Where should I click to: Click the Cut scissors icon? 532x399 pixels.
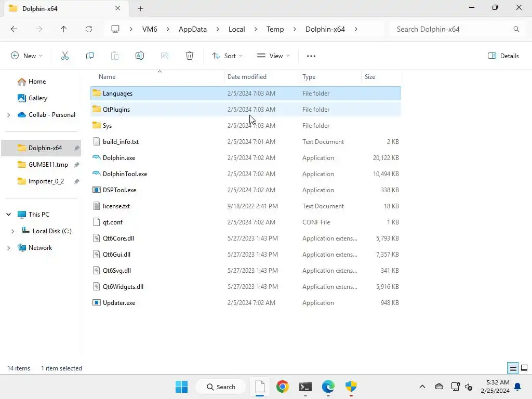[x=65, y=56]
